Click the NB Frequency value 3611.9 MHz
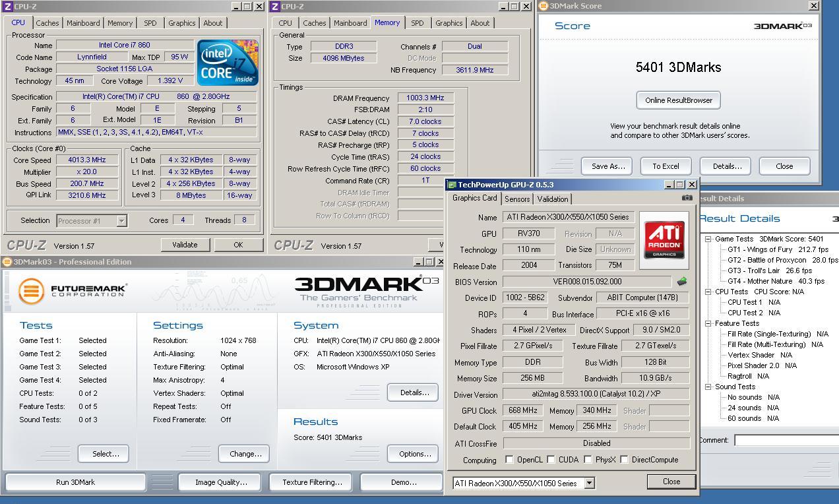This screenshot has width=839, height=504. (x=474, y=70)
